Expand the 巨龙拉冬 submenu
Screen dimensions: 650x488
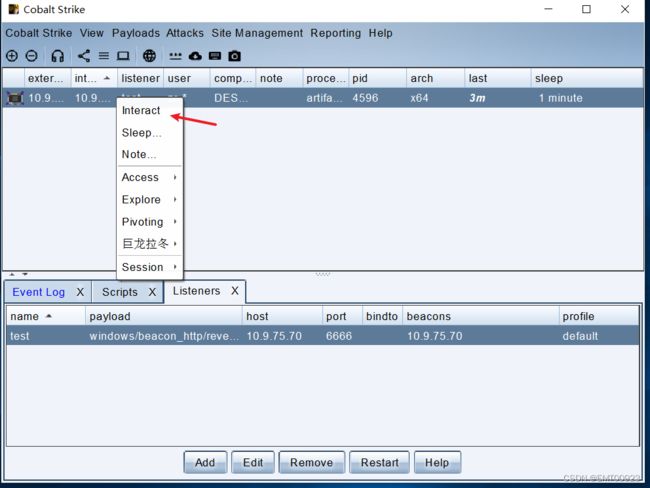(150, 244)
